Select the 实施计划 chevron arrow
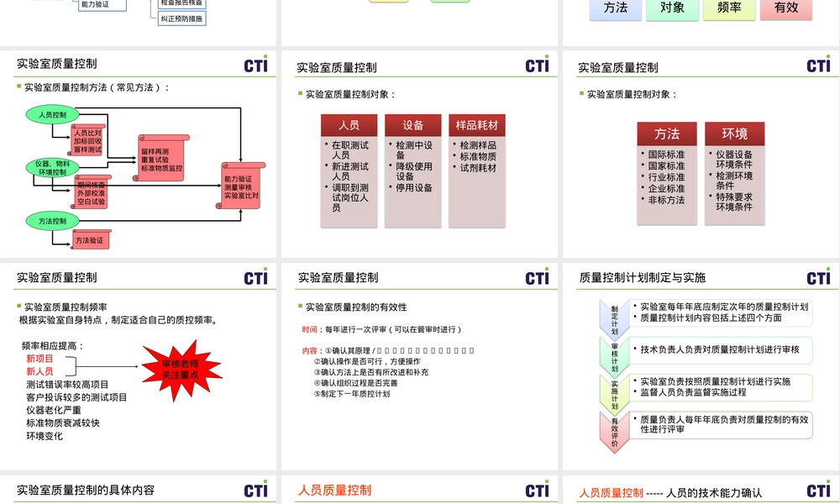Screen dimensions: 840x504 point(614,395)
